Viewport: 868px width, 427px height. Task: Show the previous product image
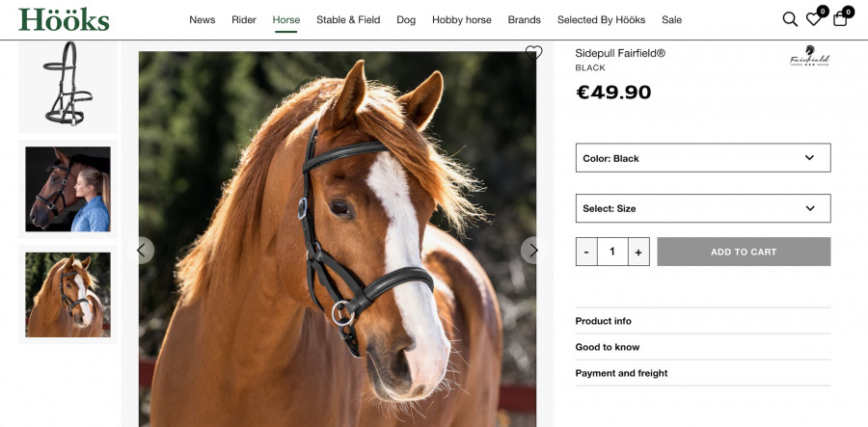(142, 251)
